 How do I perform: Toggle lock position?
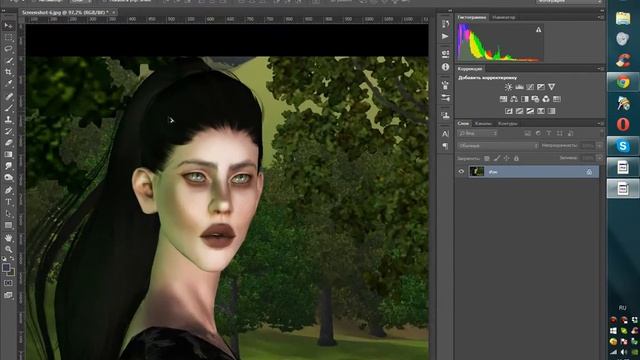pos(507,158)
